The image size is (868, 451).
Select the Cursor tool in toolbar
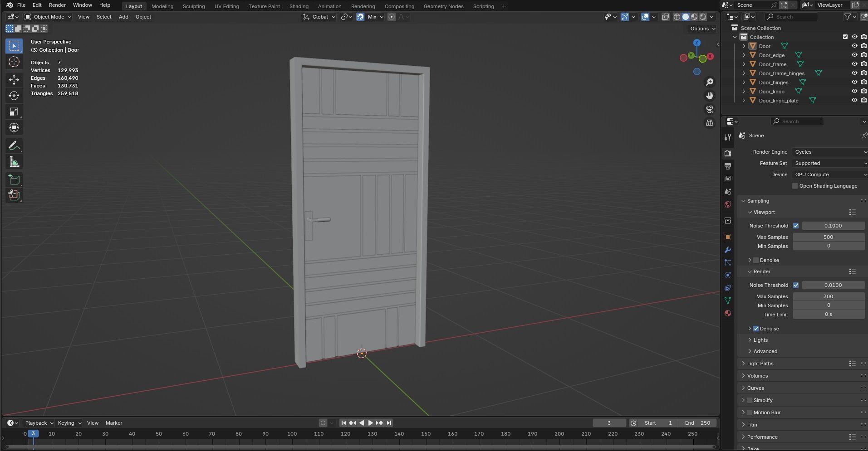[x=14, y=62]
